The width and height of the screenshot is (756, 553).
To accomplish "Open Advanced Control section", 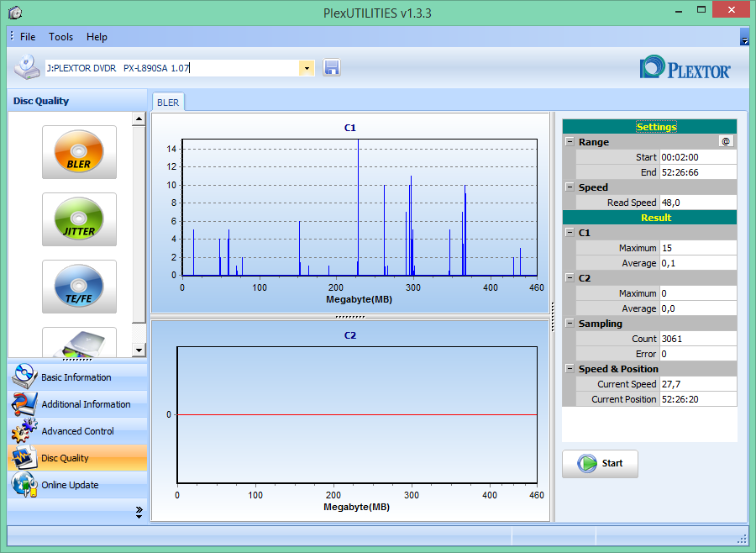I will (x=77, y=431).
